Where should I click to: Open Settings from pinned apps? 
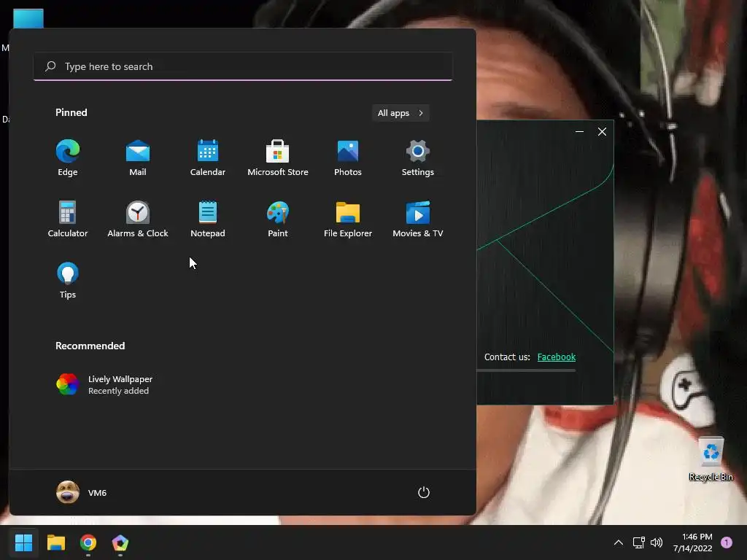coord(418,158)
